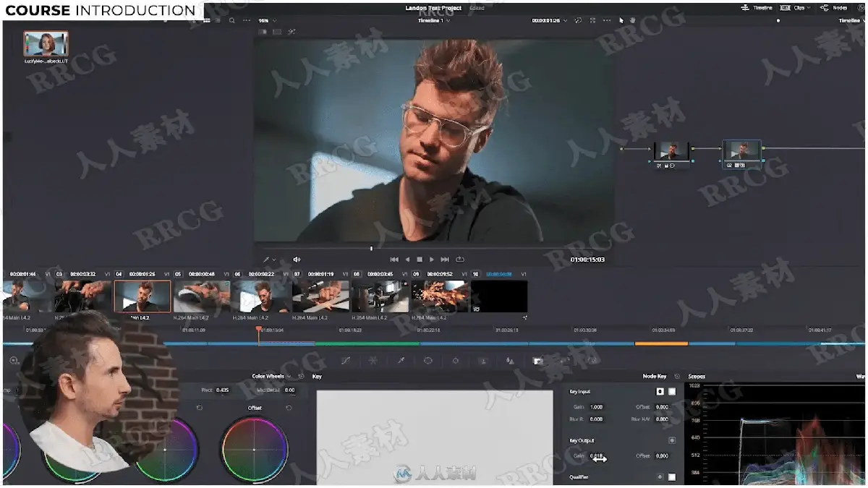Select clip 09 sparks thumbnail
Screen dimensions: 868x488
440,296
